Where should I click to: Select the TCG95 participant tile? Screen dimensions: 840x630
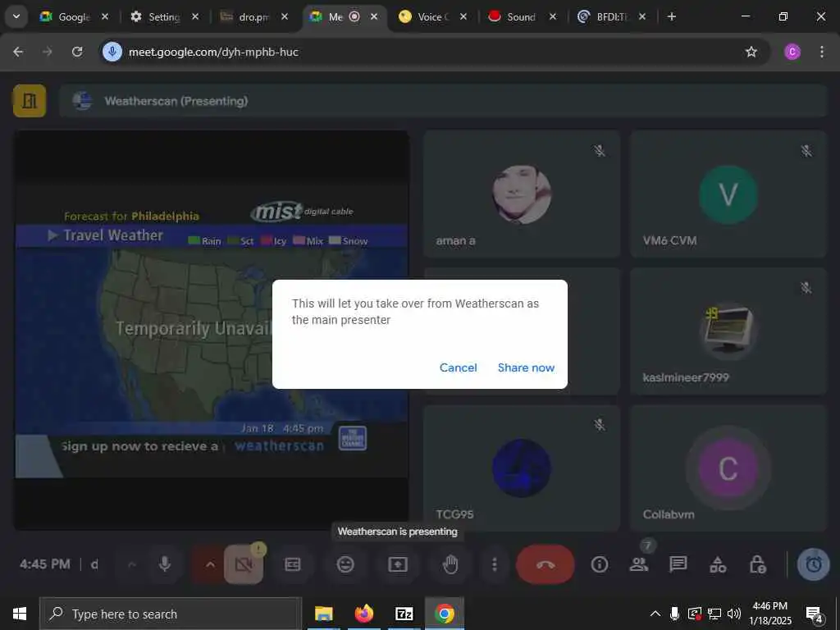(x=522, y=468)
